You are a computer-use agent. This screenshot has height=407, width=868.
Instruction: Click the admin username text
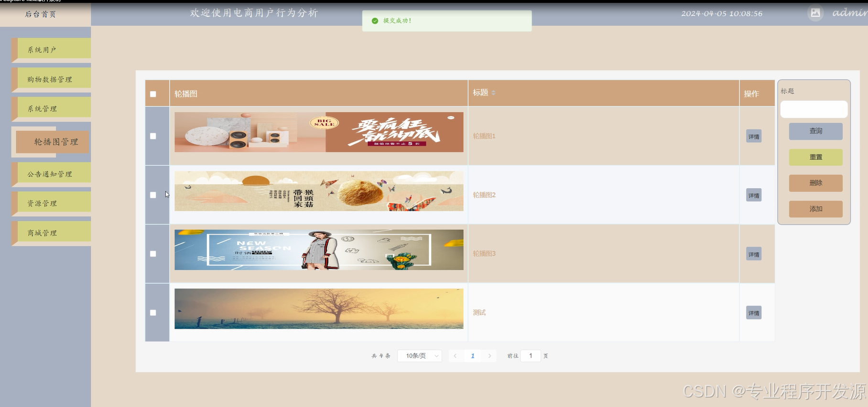coord(850,13)
